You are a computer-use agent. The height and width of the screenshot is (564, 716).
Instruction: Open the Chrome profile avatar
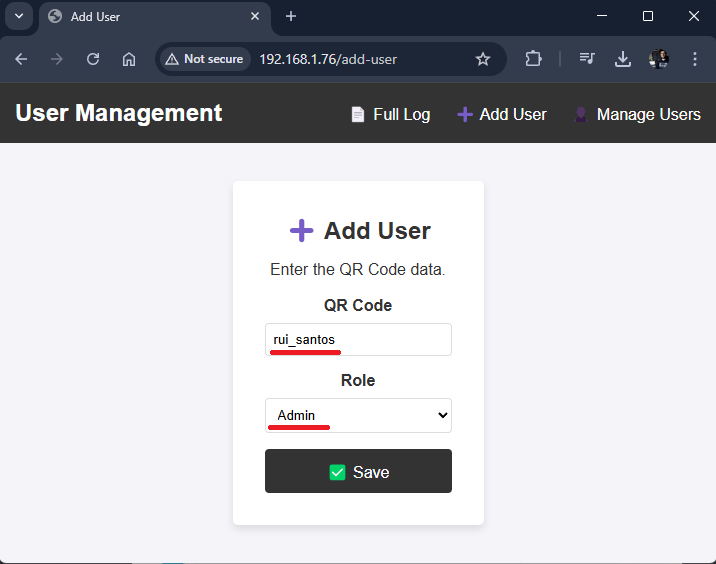coord(658,59)
